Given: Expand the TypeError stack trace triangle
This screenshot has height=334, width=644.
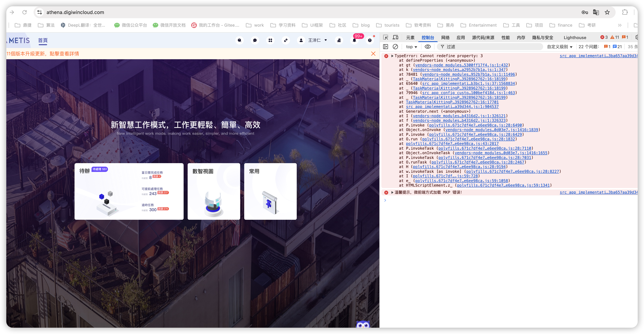Looking at the screenshot, I should (x=392, y=56).
